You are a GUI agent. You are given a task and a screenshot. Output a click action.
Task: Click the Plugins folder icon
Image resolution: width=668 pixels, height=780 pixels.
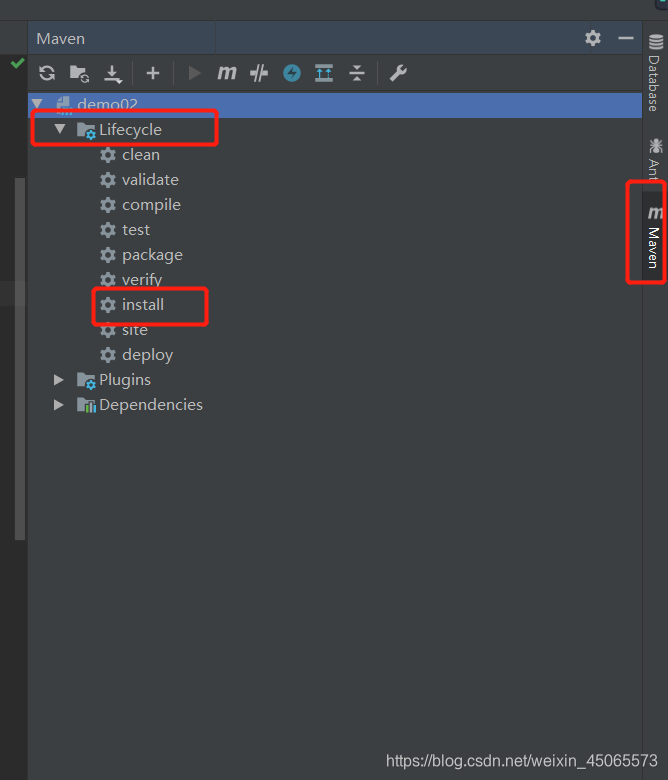86,381
